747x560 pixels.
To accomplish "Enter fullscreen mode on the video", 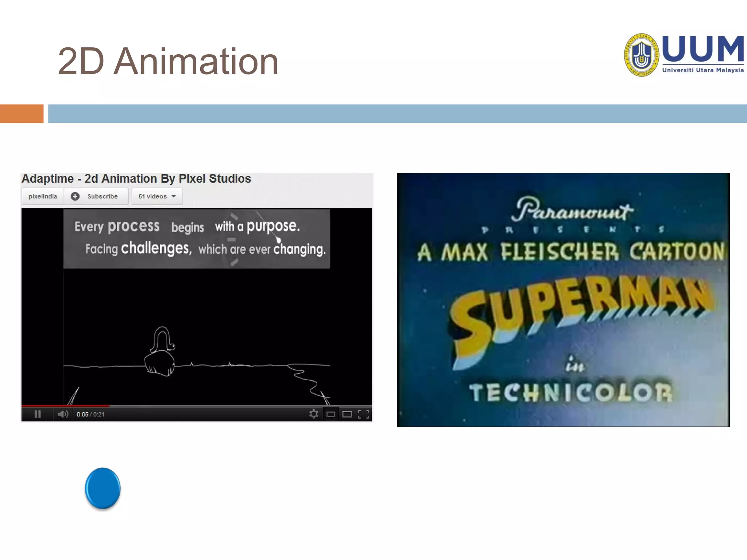I will click(x=364, y=414).
